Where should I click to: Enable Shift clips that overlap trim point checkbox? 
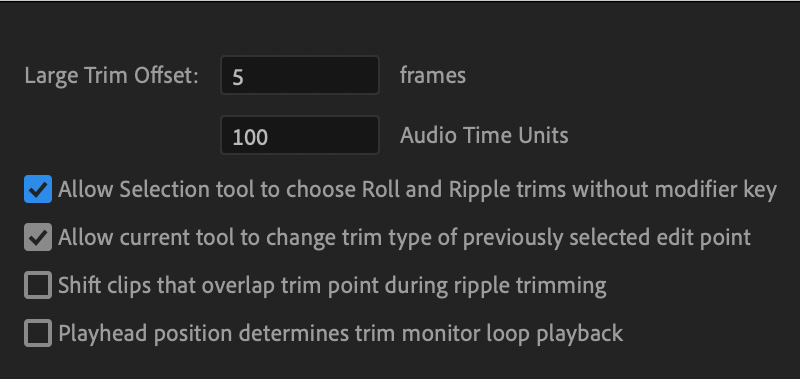pyautogui.click(x=38, y=285)
